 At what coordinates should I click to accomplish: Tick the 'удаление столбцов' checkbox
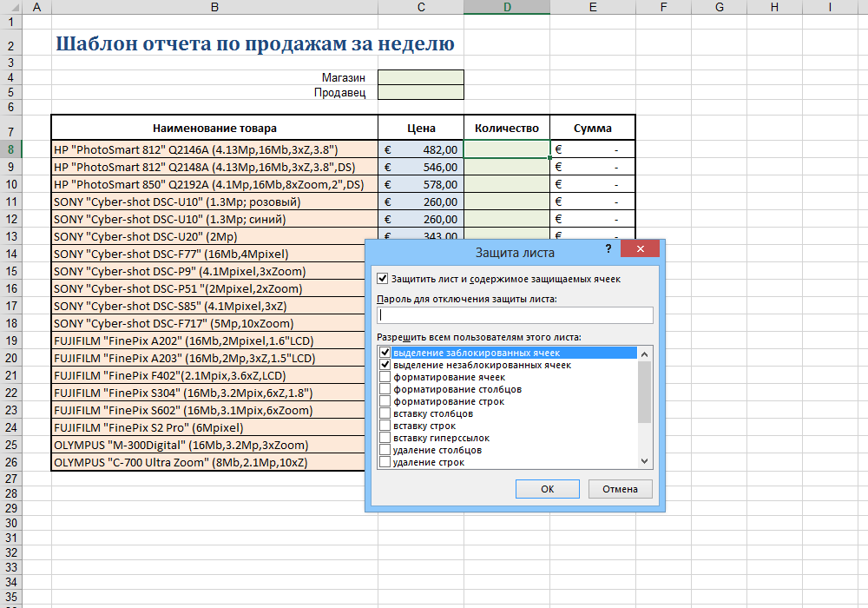[x=385, y=450]
